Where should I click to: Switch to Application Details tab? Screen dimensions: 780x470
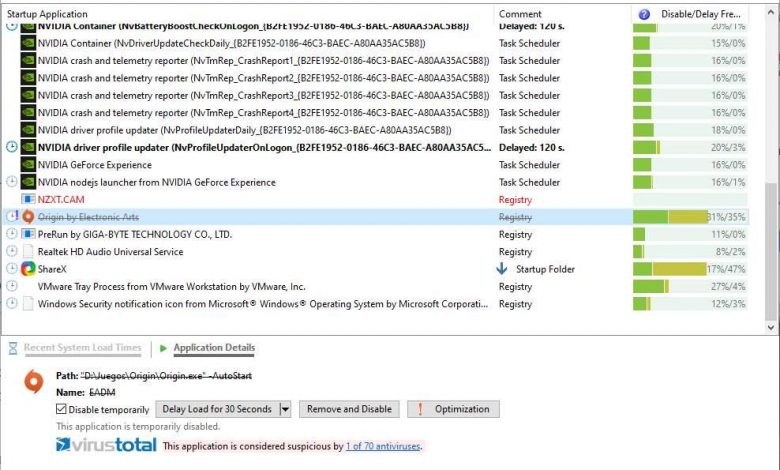tap(214, 348)
